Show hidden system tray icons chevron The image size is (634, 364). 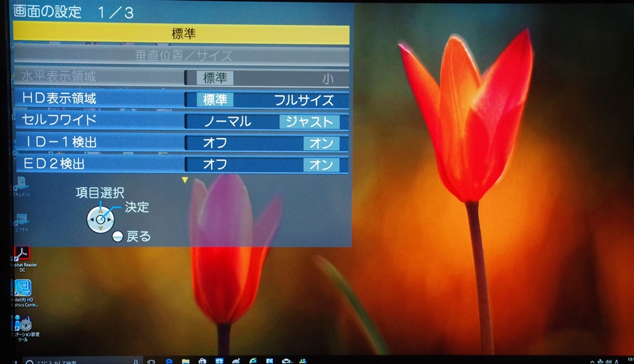click(x=593, y=362)
